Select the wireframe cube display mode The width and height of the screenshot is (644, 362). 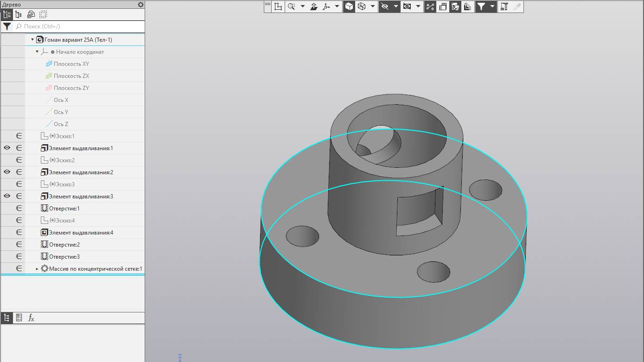pos(362,6)
